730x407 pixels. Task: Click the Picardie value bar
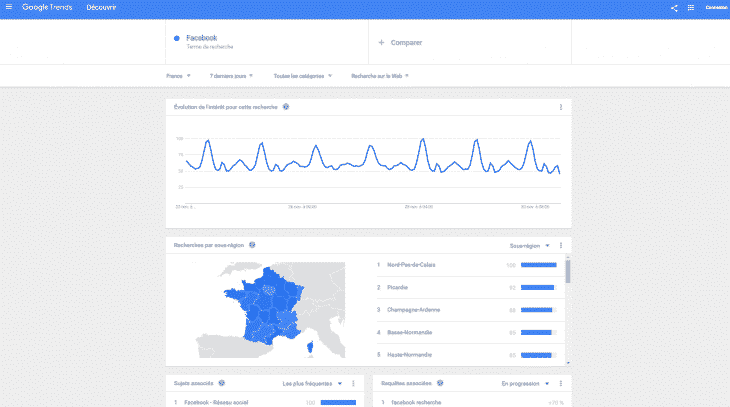coord(537,288)
